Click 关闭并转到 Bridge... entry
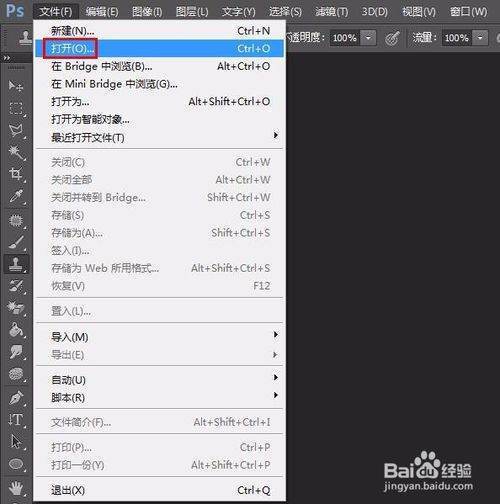 pyautogui.click(x=160, y=198)
